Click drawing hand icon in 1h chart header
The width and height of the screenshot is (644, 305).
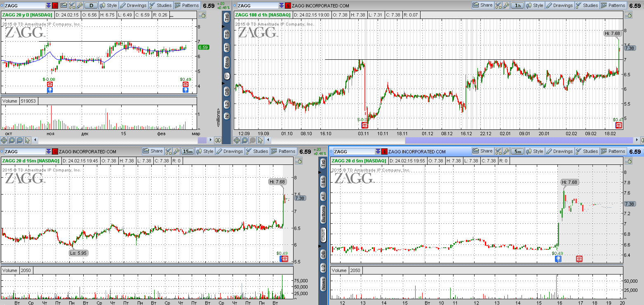(x=628, y=15)
